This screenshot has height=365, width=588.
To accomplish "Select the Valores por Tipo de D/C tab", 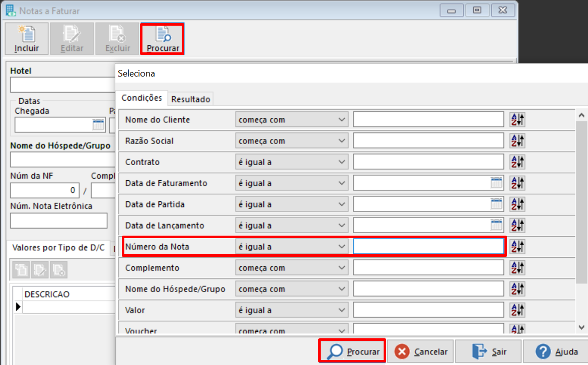I will click(58, 248).
